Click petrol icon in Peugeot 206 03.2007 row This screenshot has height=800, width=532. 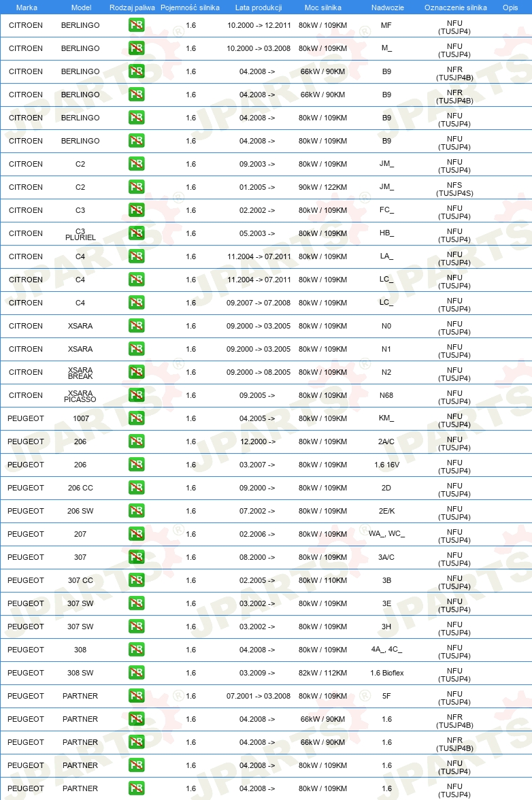point(136,464)
